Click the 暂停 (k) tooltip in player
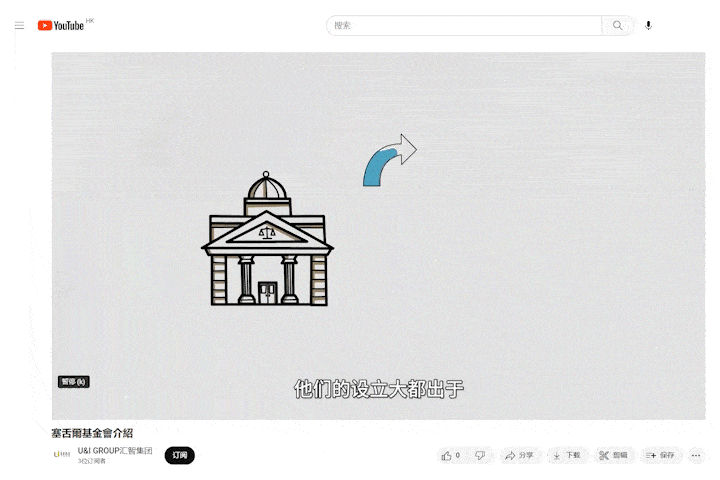The image size is (720, 480). click(x=74, y=381)
